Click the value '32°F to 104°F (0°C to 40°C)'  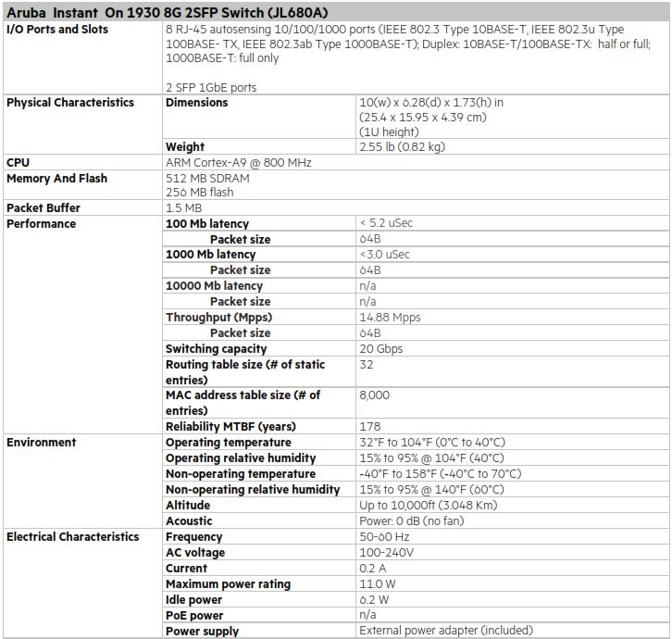pos(432,442)
